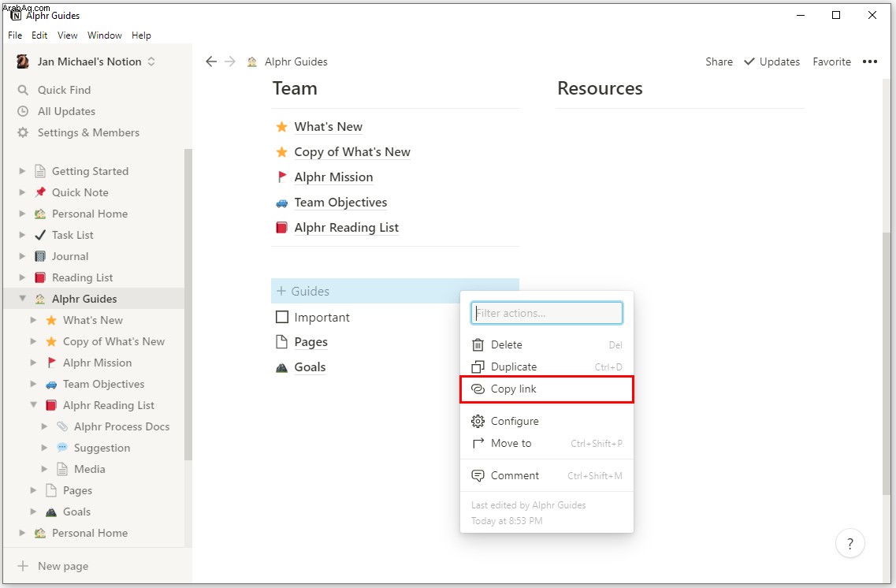Click the speech bubble icon beside Comment
Viewport: 896px width, 588px height.
tap(478, 475)
